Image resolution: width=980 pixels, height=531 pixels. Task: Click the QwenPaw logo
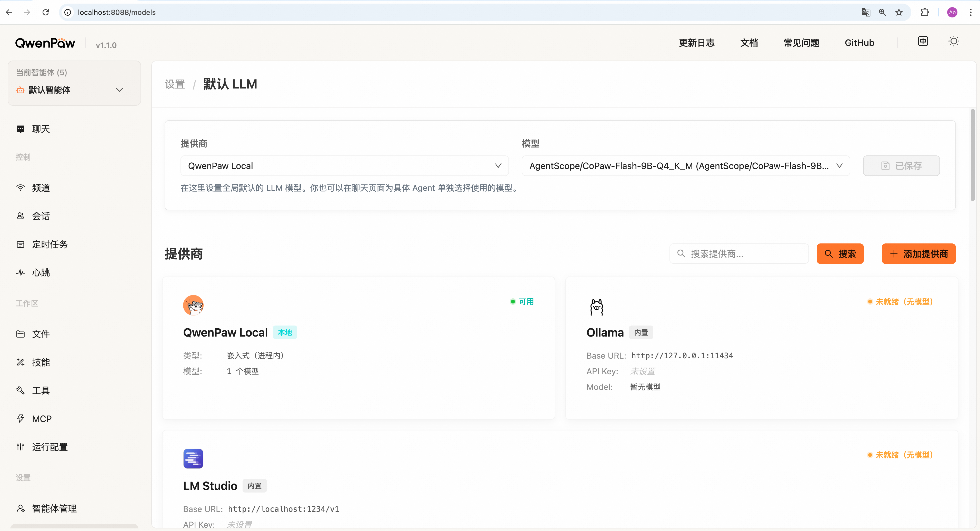[45, 43]
